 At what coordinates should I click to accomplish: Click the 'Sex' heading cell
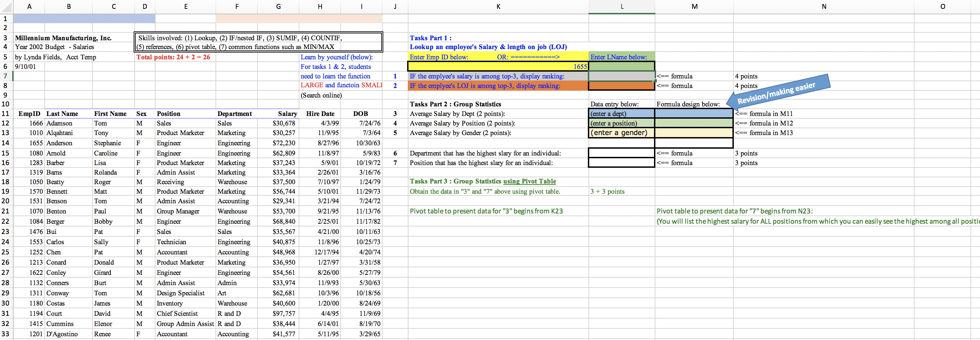[145, 114]
